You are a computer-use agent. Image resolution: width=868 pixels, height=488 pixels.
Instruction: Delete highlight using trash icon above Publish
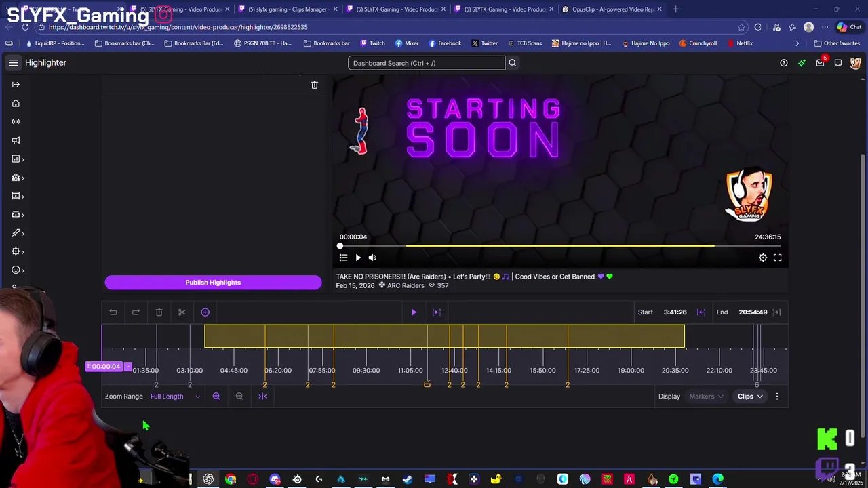point(314,85)
